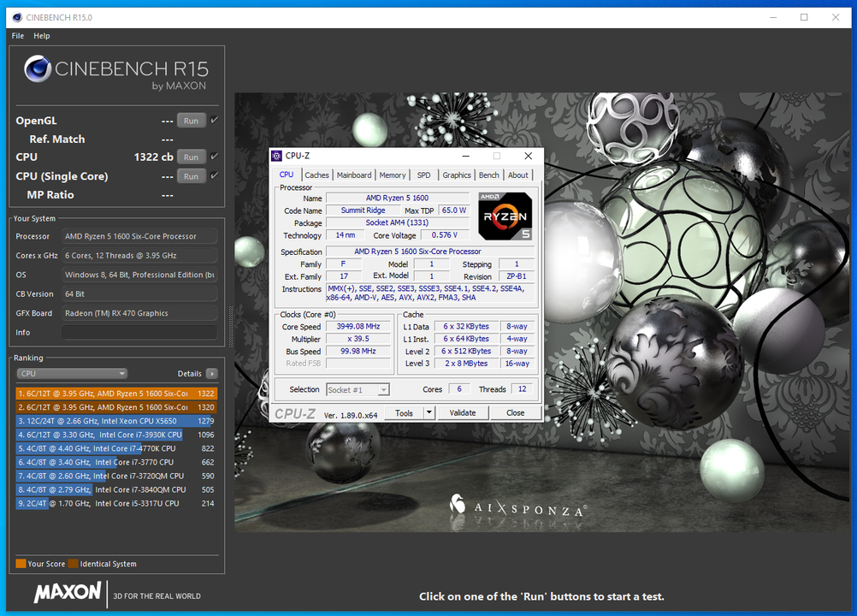The image size is (857, 616).
Task: Click the Tools button in CPU-Z
Action: 404,412
